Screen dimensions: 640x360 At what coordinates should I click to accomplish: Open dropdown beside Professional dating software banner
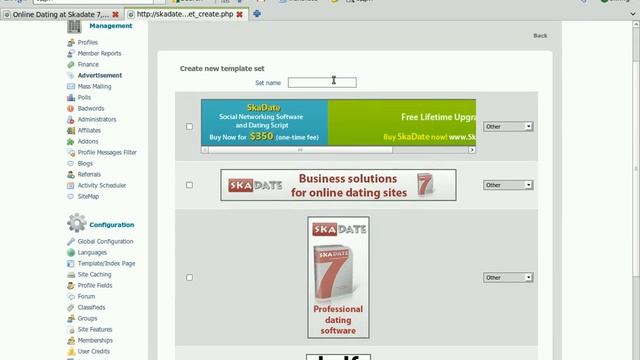point(508,278)
